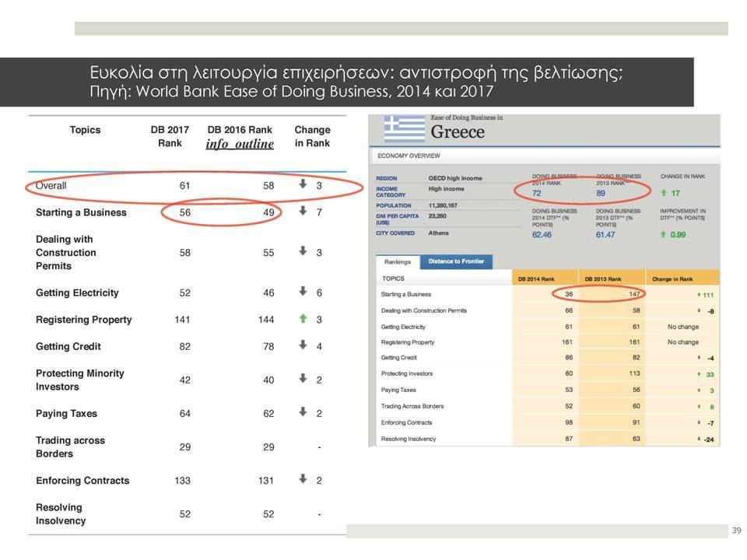Click the 2014 DTF value 62.46
This screenshot has width=747, height=560.
pyautogui.click(x=542, y=235)
